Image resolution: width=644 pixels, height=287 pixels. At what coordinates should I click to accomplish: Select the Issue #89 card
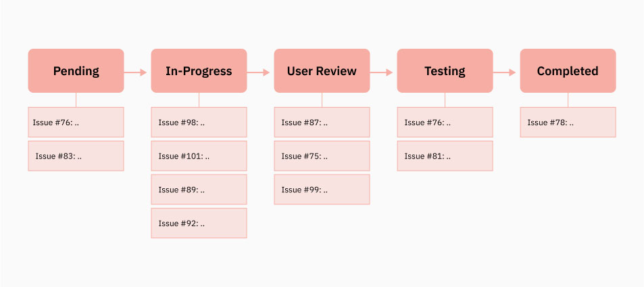[199, 189]
